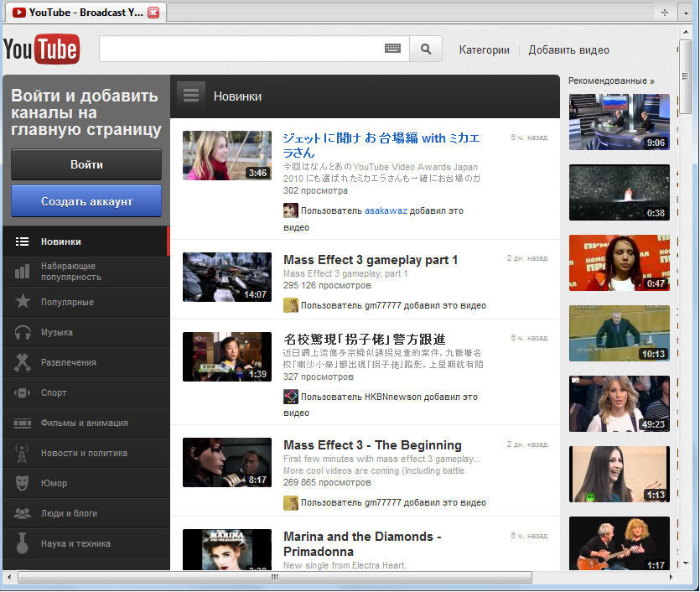
Task: Click the YouTube logo
Action: coord(41,49)
